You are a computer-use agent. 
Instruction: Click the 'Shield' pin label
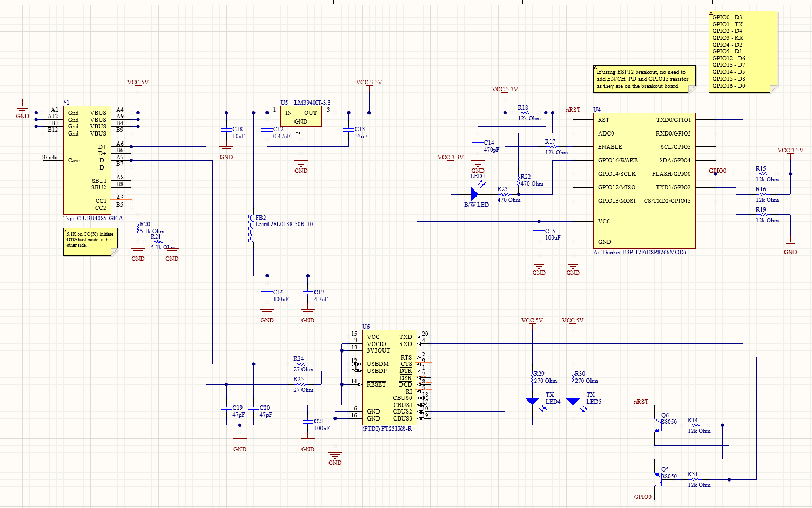50,158
